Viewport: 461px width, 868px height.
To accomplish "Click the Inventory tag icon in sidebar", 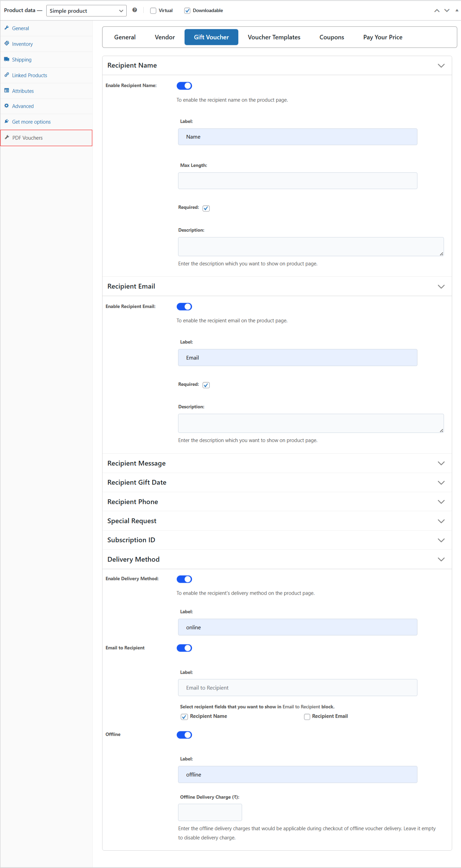I will (x=6, y=44).
